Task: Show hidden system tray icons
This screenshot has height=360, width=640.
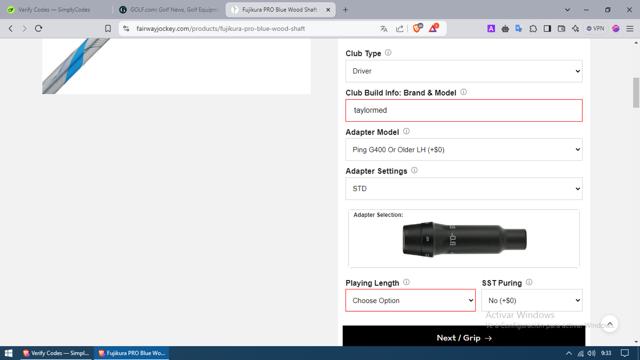Action: (569, 353)
